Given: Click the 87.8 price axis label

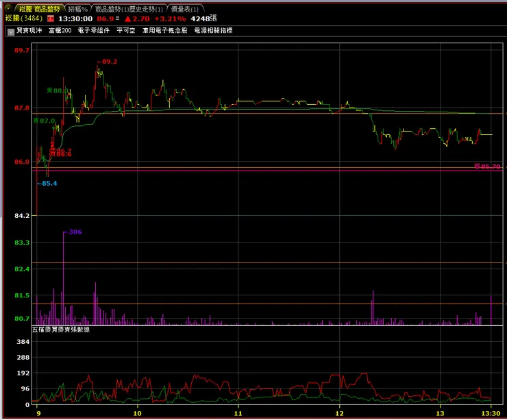Looking at the screenshot, I should click(22, 108).
